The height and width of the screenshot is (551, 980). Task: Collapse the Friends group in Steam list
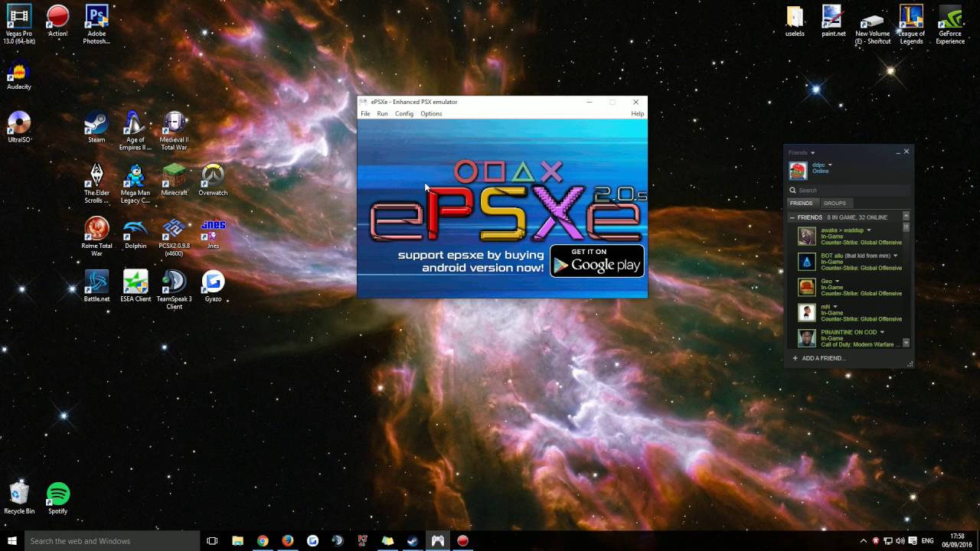coord(792,217)
